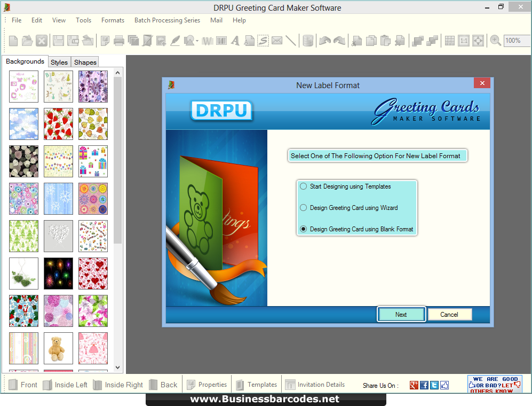Viewport: 532px width, 406px height.
Task: Click the WordArt W toolbar icon
Action: 207,41
